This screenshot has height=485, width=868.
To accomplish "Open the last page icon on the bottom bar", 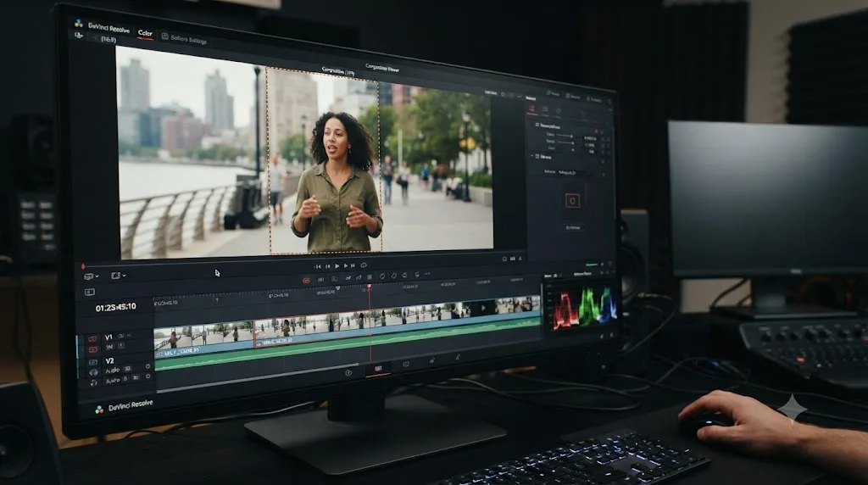I will click(x=458, y=357).
